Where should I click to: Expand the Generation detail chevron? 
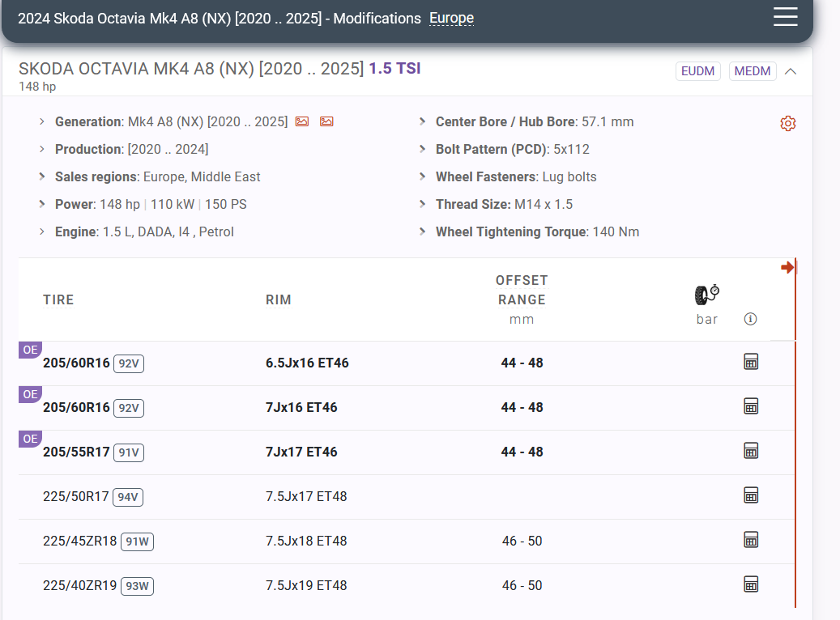42,121
